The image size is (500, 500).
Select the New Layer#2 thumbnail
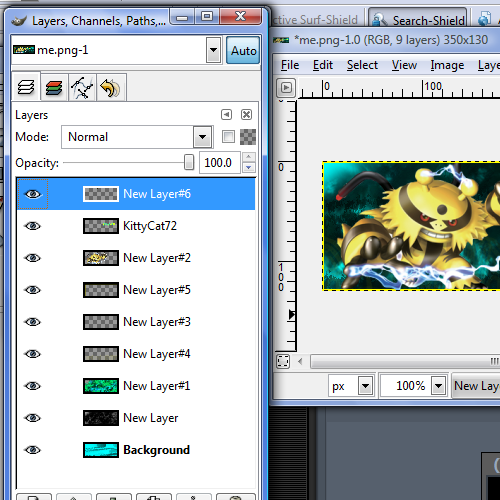[x=101, y=258]
